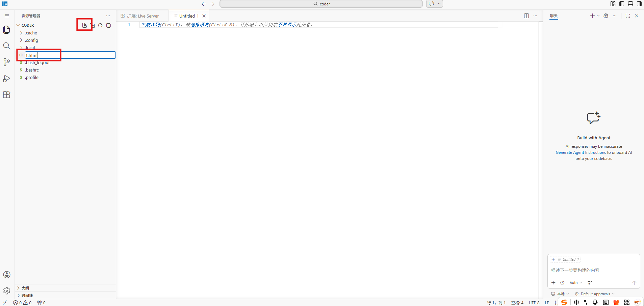Refresh the explorer file list
Screen dimensions: 644x306
(100, 25)
